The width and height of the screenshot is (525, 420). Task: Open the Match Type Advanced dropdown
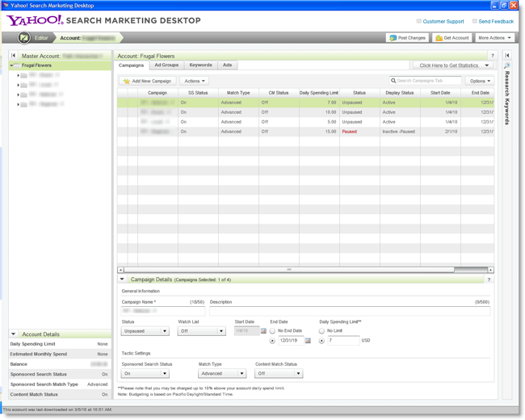[x=222, y=373]
